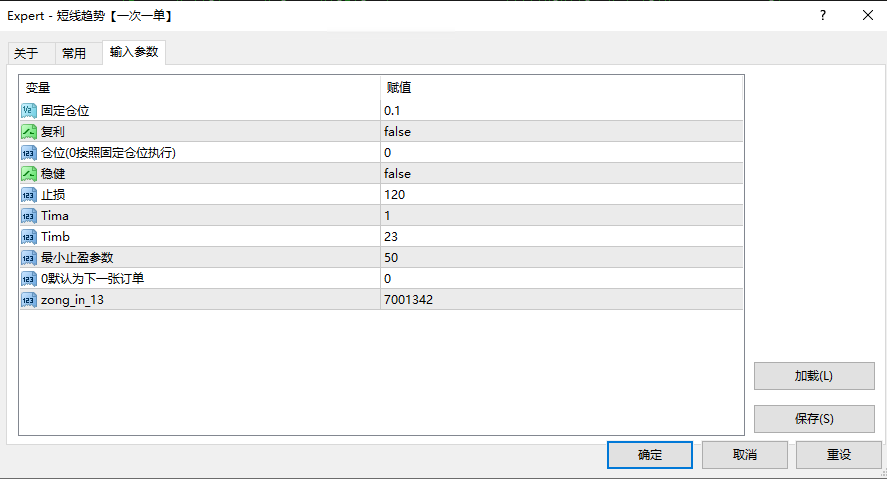Reset parameters with the 重设 button
Image resolution: width=887 pixels, height=479 pixels.
click(x=839, y=455)
